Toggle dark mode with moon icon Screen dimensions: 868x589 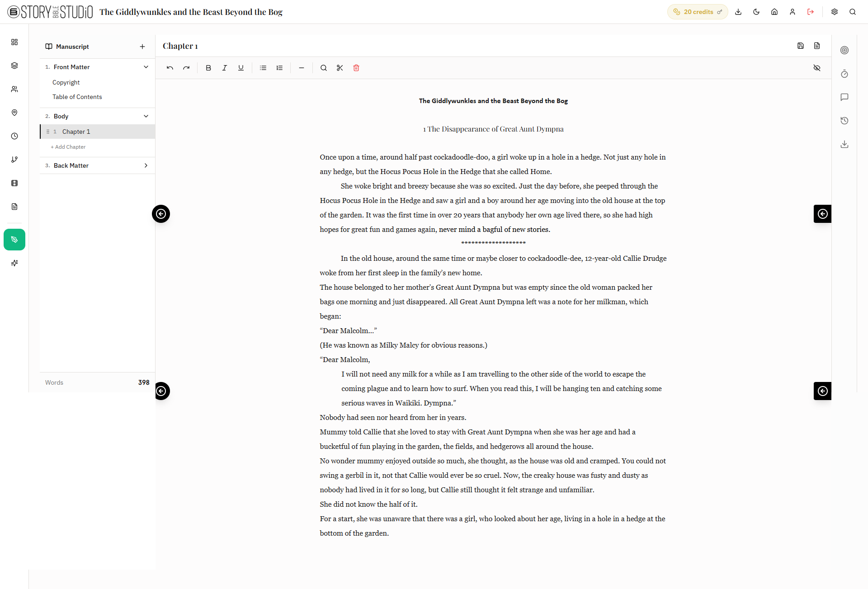coord(756,12)
